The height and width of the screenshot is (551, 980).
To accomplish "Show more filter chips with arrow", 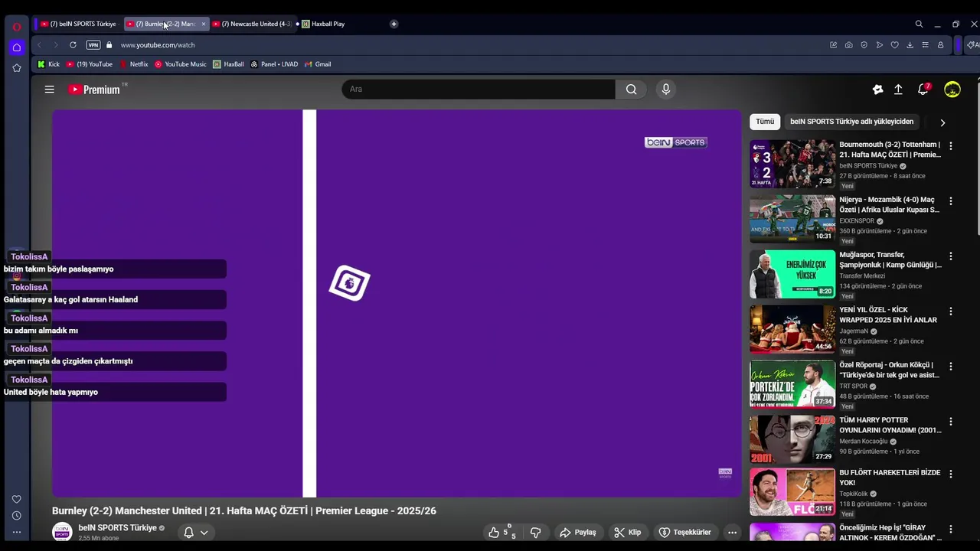I will pos(942,122).
